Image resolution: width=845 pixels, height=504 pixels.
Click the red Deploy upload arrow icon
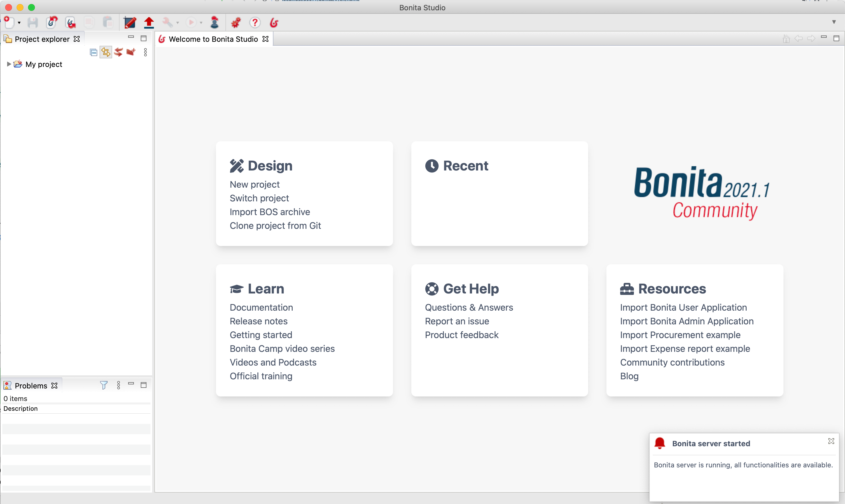tap(149, 22)
